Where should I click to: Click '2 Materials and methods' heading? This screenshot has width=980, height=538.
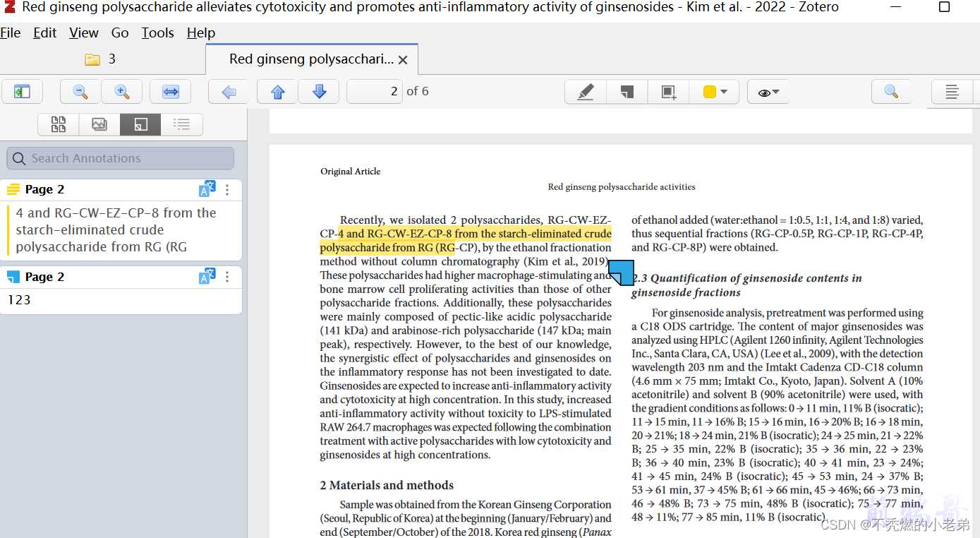pyautogui.click(x=387, y=485)
